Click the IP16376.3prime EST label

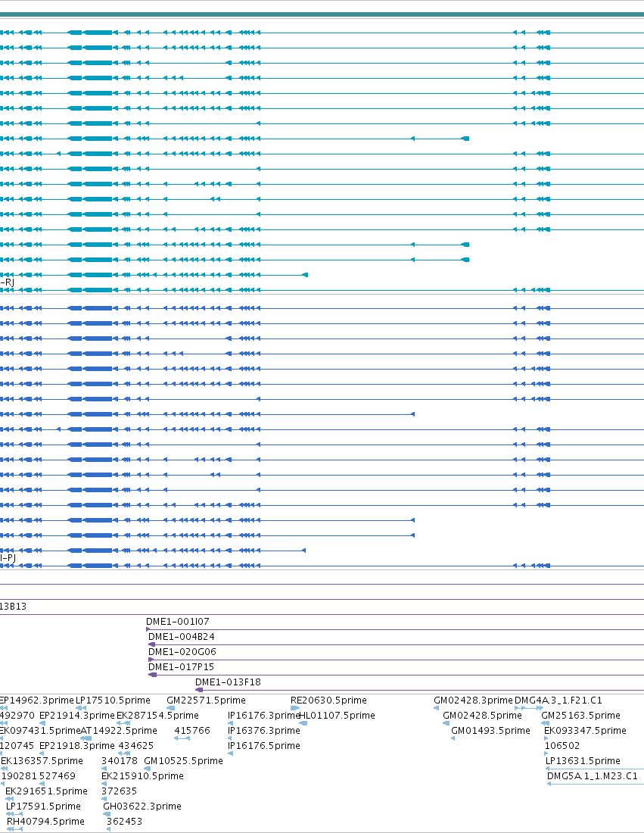(264, 731)
